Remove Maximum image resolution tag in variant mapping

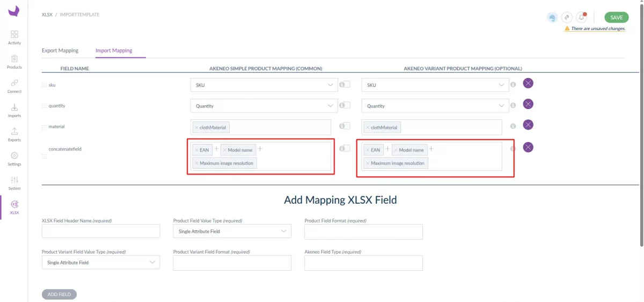click(x=368, y=163)
